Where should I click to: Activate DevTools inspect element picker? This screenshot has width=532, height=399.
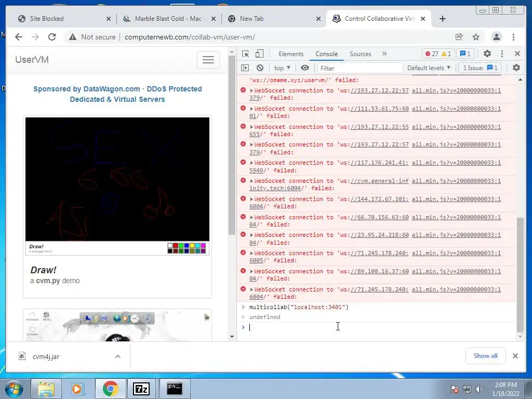click(246, 54)
